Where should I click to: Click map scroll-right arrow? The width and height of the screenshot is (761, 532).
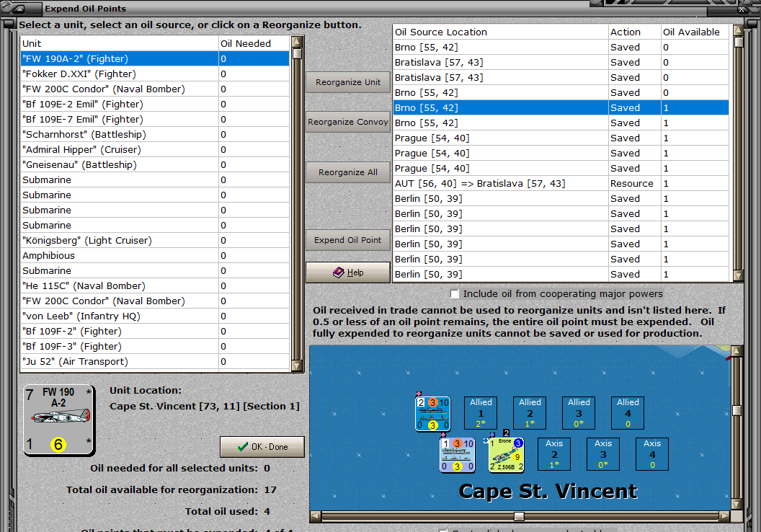[724, 516]
